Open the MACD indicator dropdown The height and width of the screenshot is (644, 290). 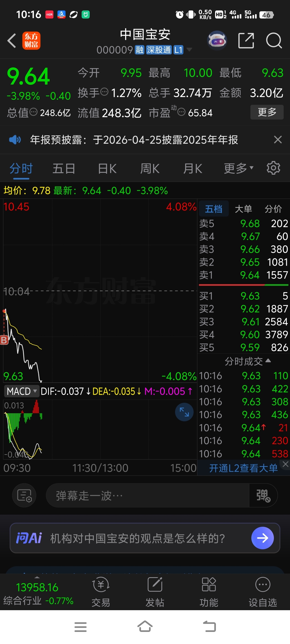[x=21, y=391]
